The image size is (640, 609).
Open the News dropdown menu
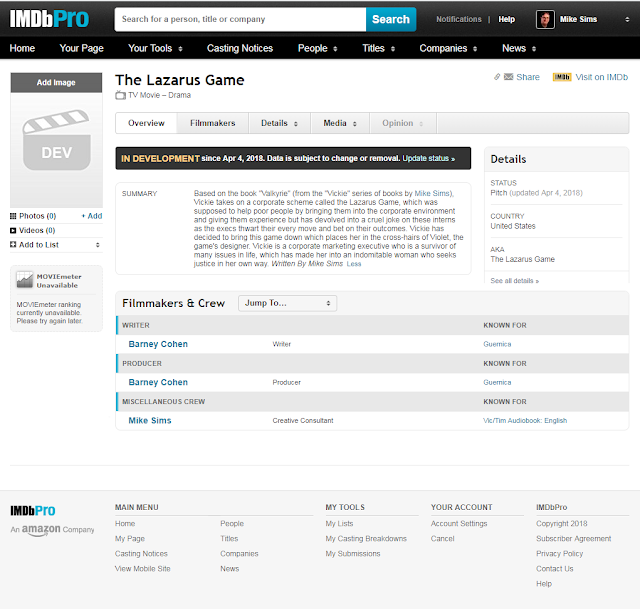coord(518,49)
